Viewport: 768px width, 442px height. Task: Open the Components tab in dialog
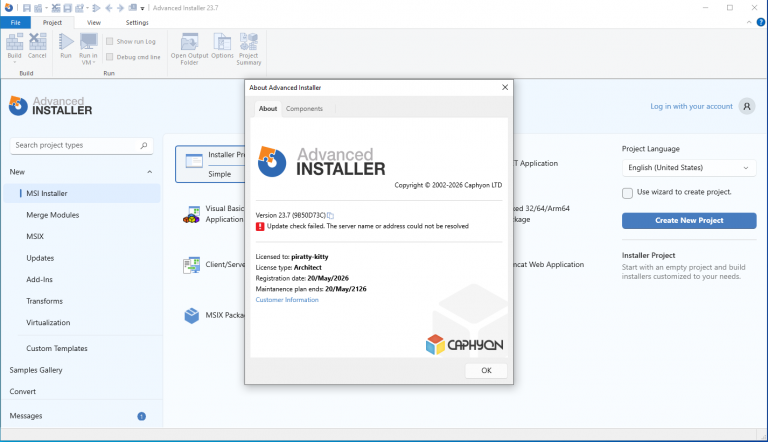pyautogui.click(x=304, y=109)
